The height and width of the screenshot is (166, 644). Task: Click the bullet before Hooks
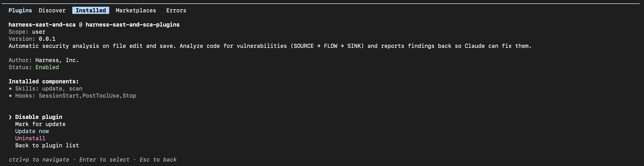point(10,96)
